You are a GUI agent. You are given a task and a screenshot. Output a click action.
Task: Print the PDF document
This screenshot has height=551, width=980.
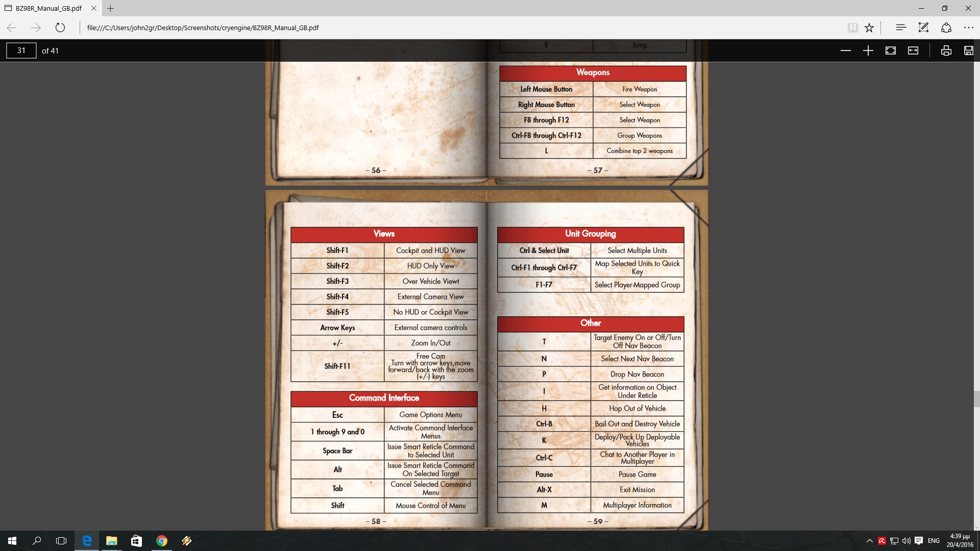pos(946,51)
